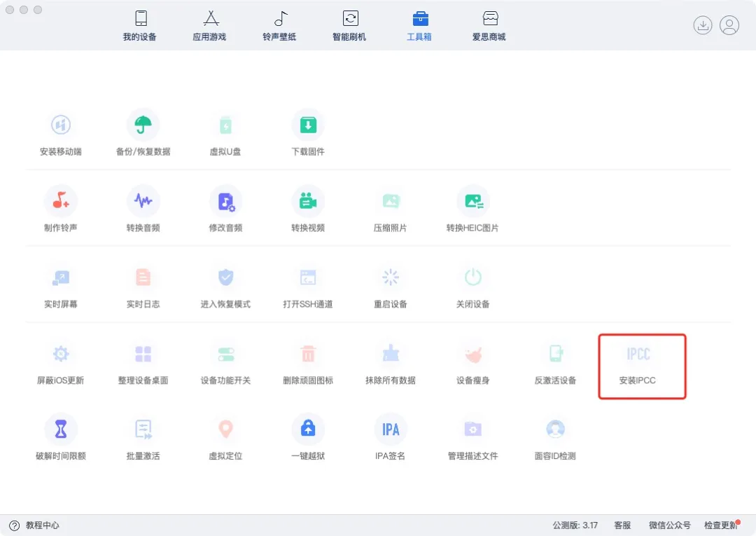
Task: Open the downloads manager icon
Action: coord(703,25)
